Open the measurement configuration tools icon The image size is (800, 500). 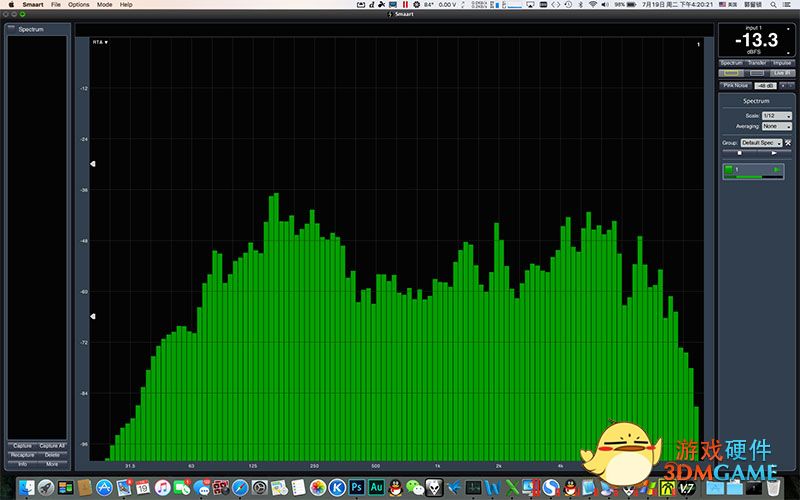coord(788,143)
